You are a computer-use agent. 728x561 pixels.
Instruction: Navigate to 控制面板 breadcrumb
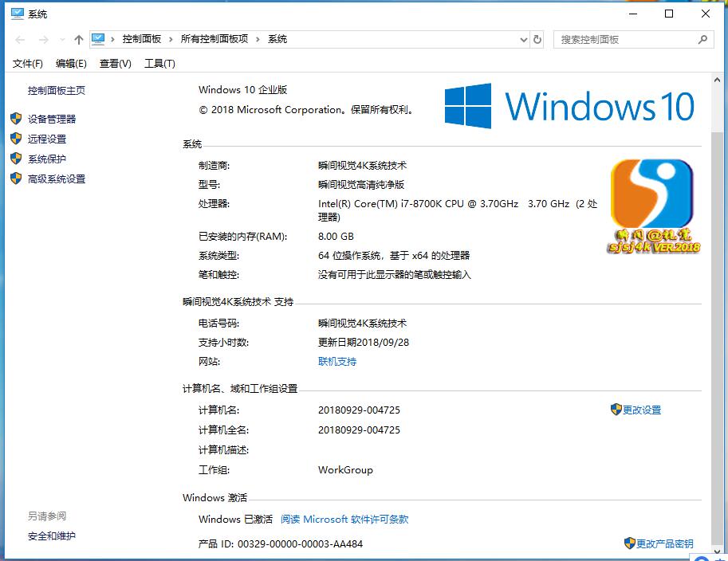(142, 39)
